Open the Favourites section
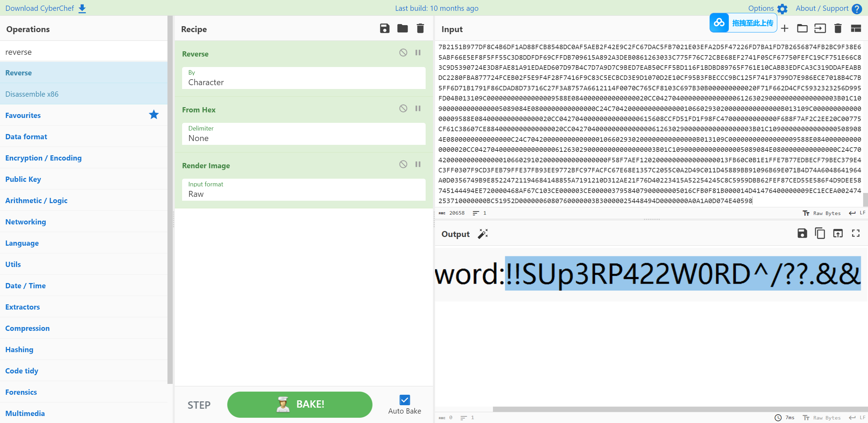868x423 pixels. (23, 115)
